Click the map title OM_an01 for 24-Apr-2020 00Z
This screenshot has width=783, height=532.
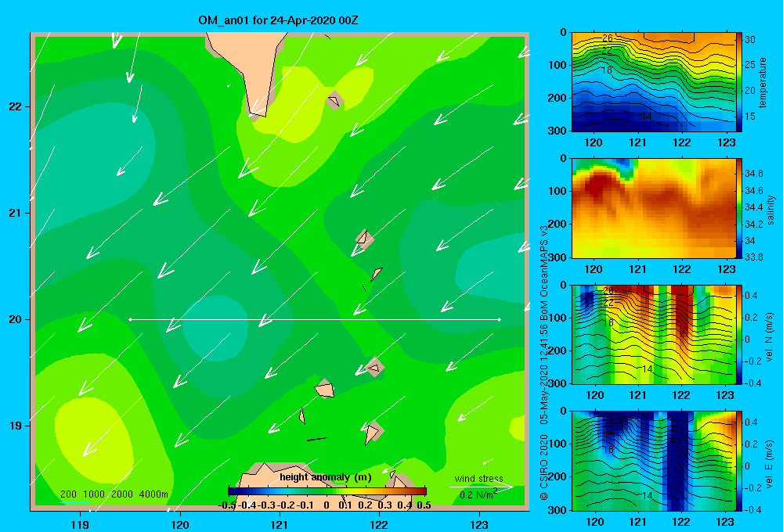(x=278, y=20)
